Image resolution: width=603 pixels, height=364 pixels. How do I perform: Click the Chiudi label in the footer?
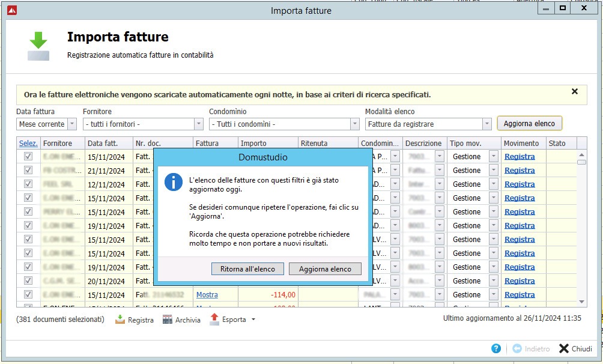pos(581,348)
